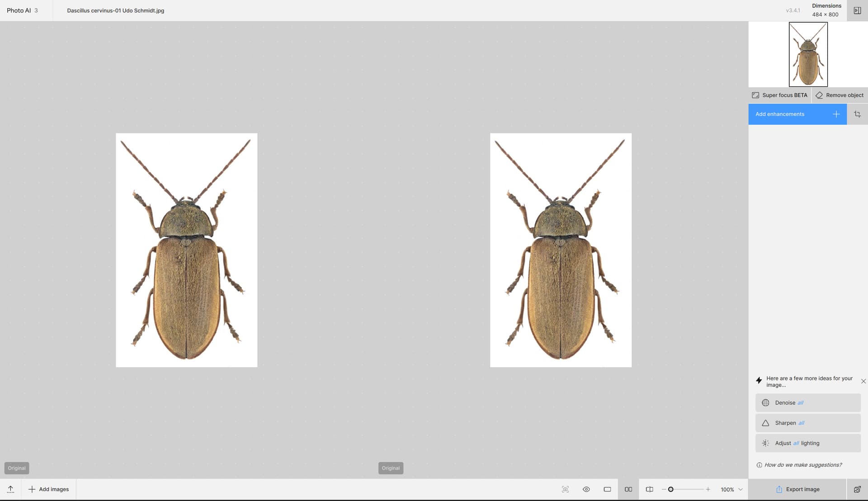Apply the Sharpen all suggestion
This screenshot has width=868, height=501.
[x=807, y=423]
